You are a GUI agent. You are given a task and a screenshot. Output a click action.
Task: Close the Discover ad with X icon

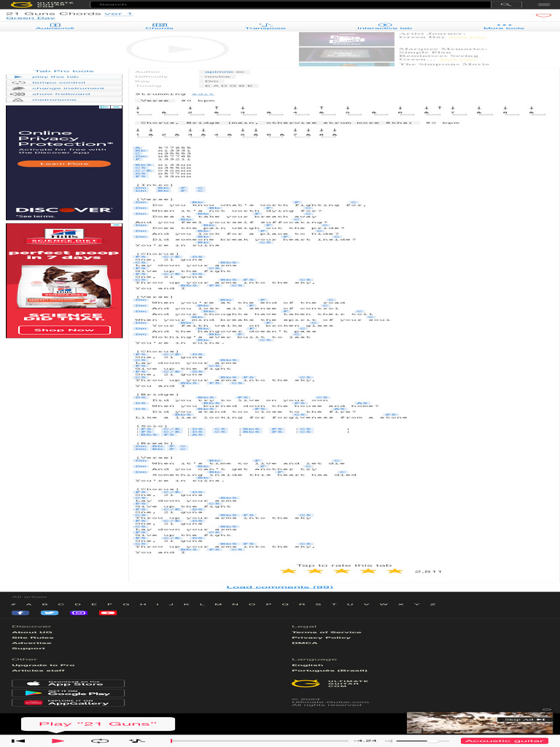tap(117, 107)
